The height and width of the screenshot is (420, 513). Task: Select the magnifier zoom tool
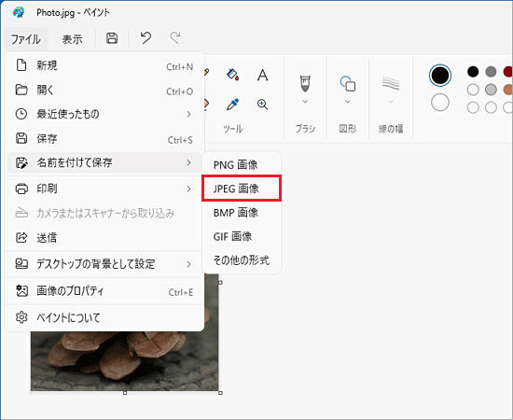tap(262, 105)
